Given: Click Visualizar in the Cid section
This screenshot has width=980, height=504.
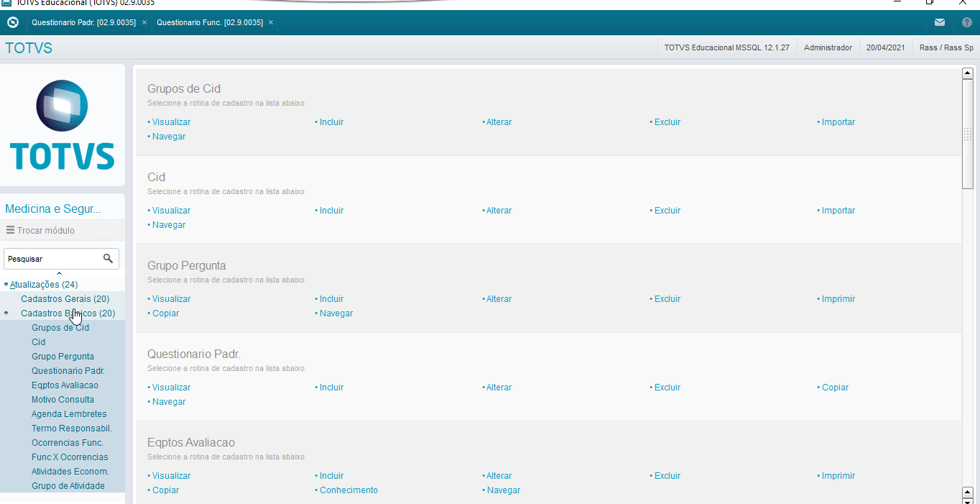Looking at the screenshot, I should pos(171,211).
